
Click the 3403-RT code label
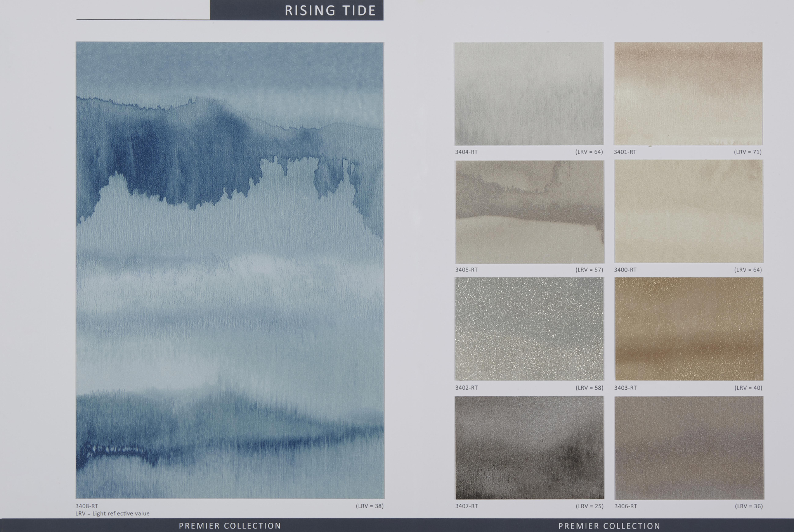625,388
